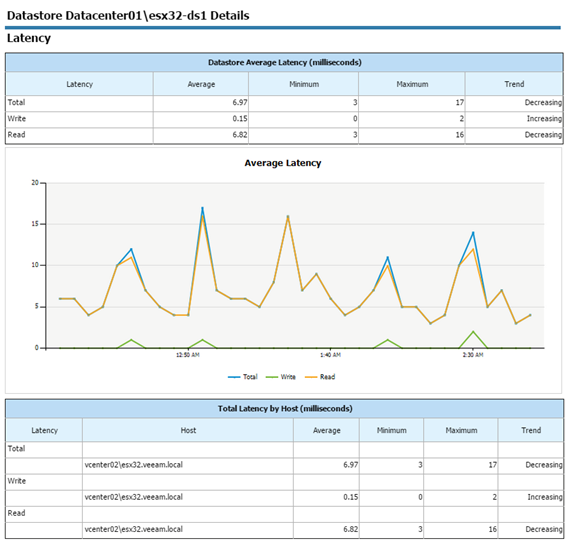Click the Write legend green color swatch

[272, 377]
